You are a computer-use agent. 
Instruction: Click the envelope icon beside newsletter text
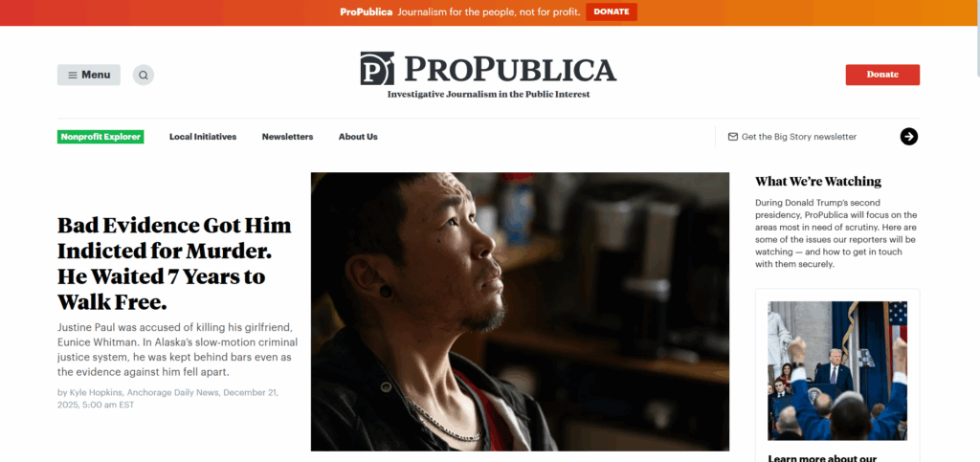point(733,137)
